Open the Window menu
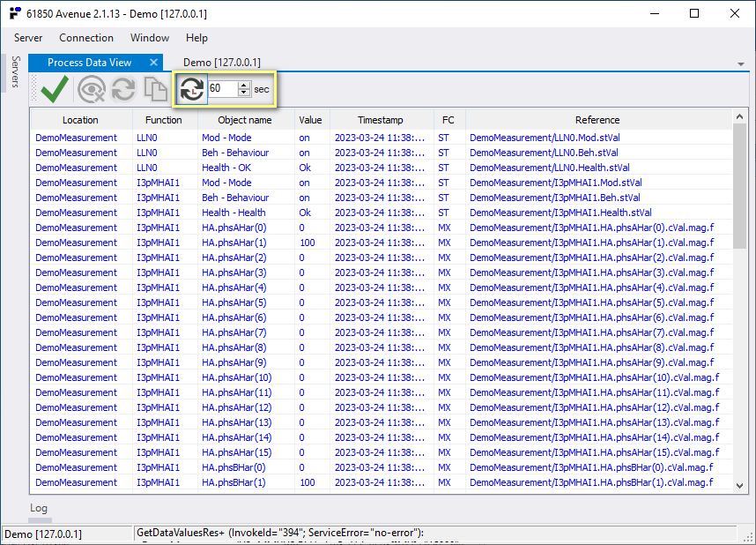 coord(150,38)
